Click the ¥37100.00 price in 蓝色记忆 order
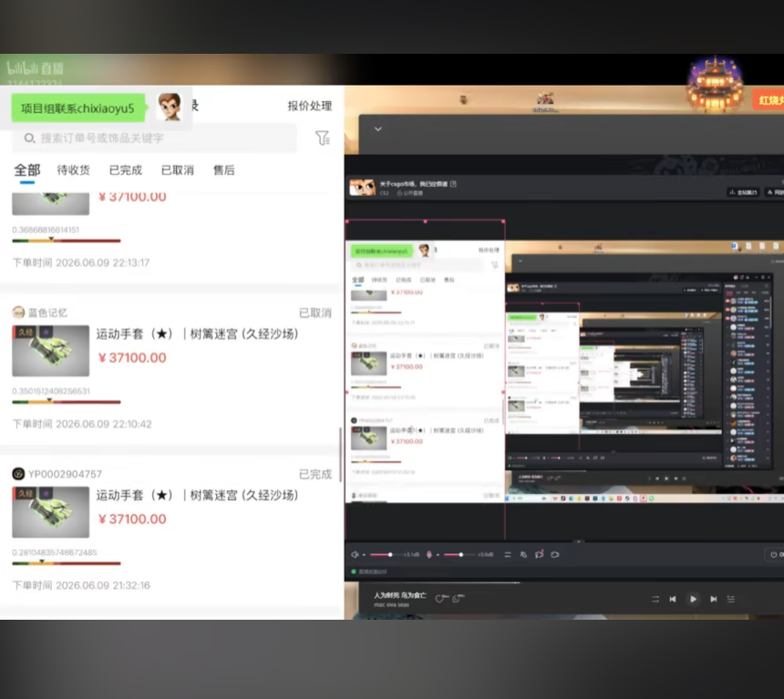 tap(132, 357)
